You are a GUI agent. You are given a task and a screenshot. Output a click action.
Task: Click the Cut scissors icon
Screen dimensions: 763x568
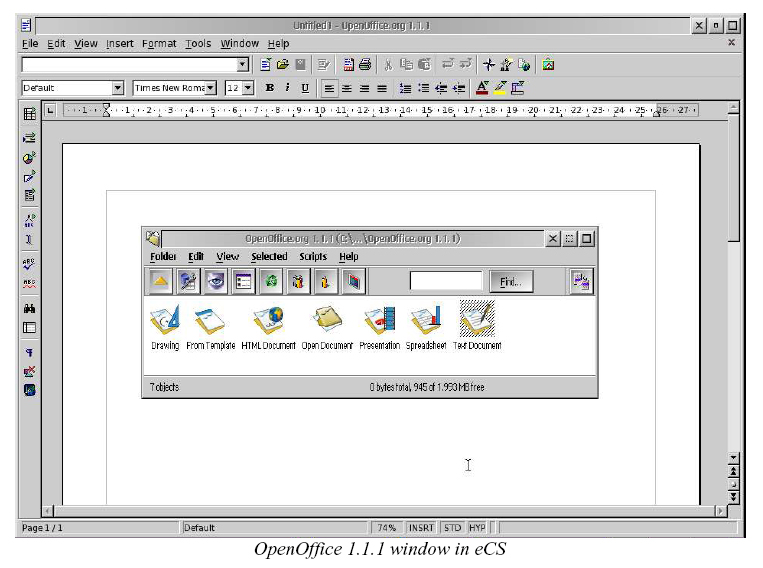pyautogui.click(x=388, y=65)
